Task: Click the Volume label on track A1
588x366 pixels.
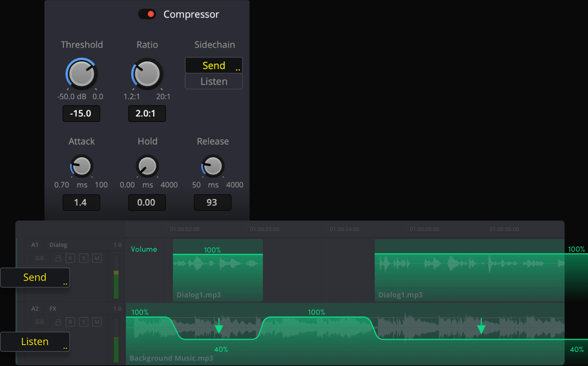Action: click(x=144, y=249)
